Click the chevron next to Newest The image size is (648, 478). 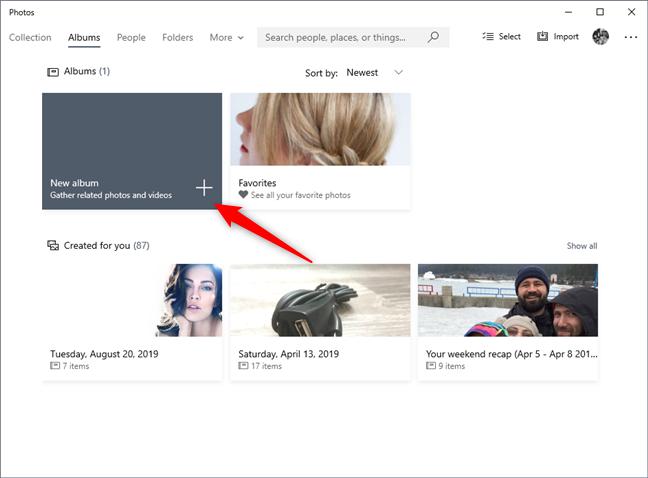click(x=398, y=72)
